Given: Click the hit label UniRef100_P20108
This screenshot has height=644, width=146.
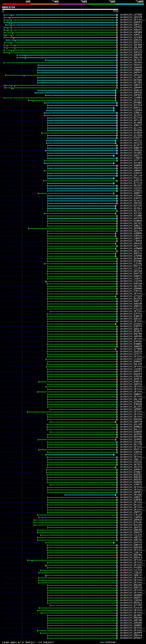Looking at the screenshot, I should [131, 608].
